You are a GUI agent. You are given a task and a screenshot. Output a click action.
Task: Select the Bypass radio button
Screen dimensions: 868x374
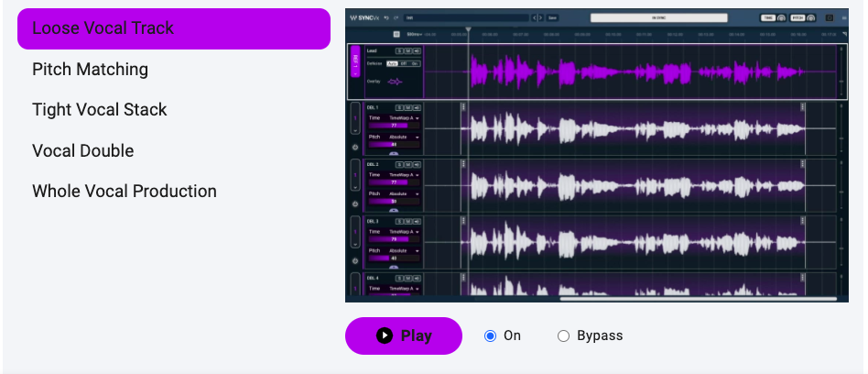(x=564, y=335)
